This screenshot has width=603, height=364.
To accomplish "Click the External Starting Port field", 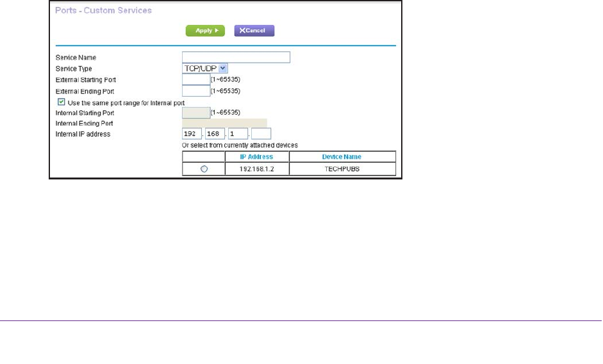I will 196,79.
